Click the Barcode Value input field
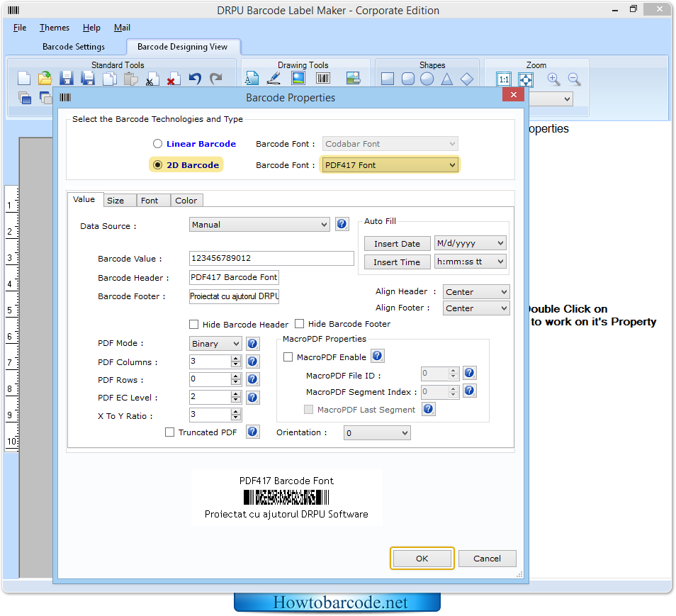Screen dimensions: 676x616 271,259
